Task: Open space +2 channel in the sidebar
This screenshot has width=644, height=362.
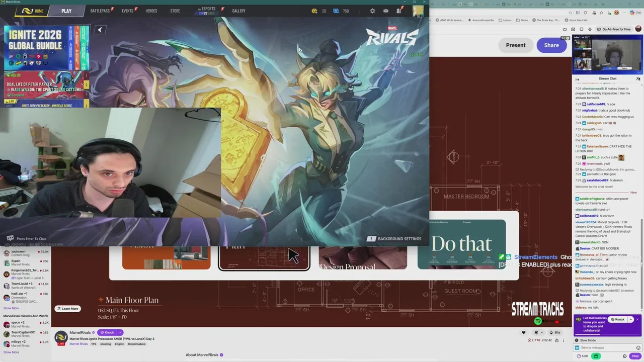Action: [x=26, y=324]
